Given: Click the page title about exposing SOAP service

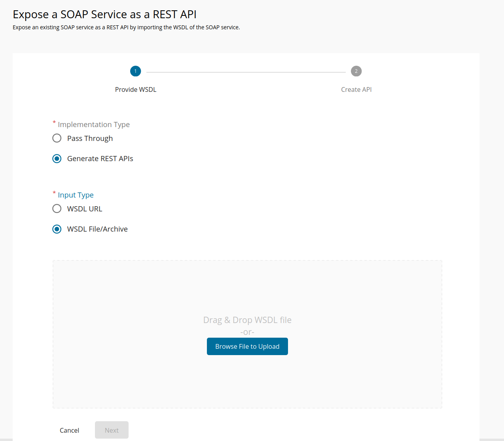Looking at the screenshot, I should coord(104,14).
